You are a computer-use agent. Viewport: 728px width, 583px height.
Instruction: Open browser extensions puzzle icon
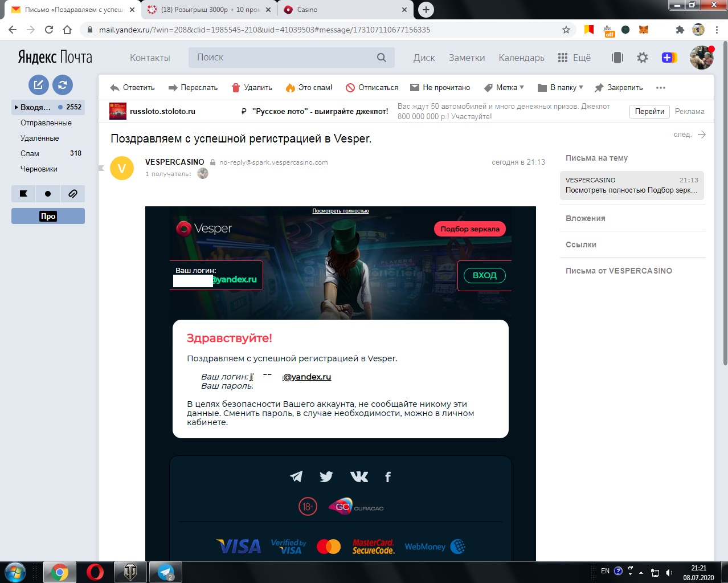[680, 30]
